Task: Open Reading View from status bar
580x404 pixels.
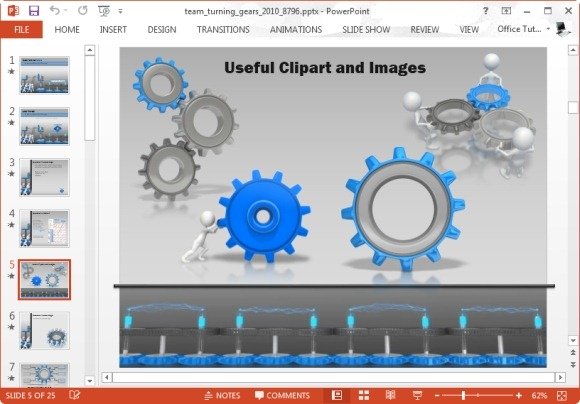Action: (390, 395)
